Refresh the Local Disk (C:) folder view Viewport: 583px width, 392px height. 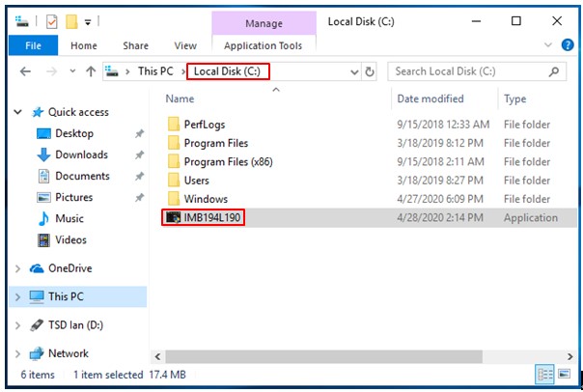pos(370,71)
